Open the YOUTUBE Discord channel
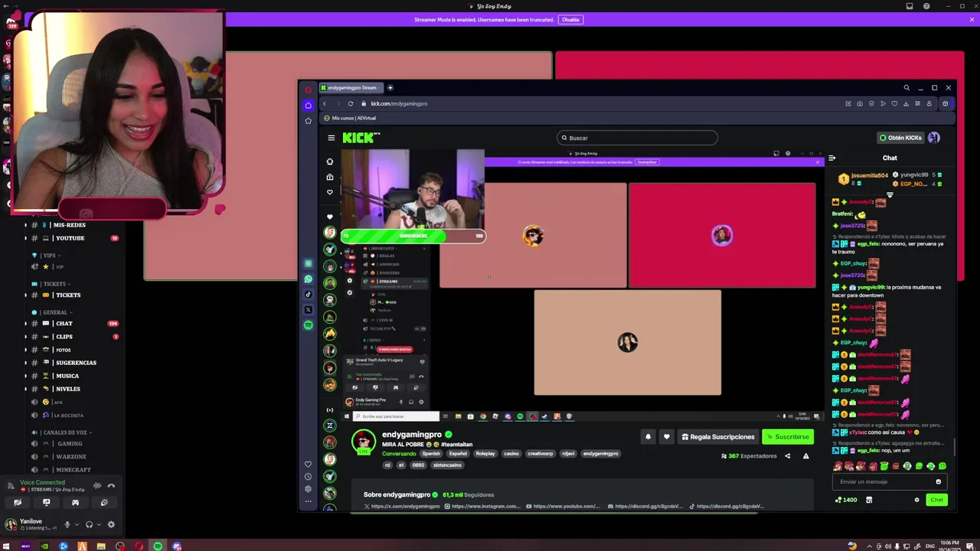980x551 pixels. (x=70, y=238)
